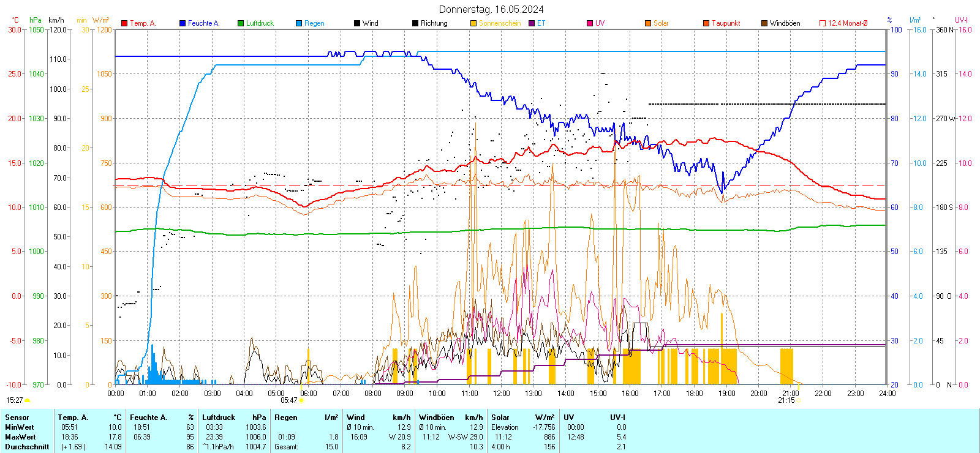Click the blue Feuchte A. legend square
This screenshot has height=453, width=980.
pos(183,23)
